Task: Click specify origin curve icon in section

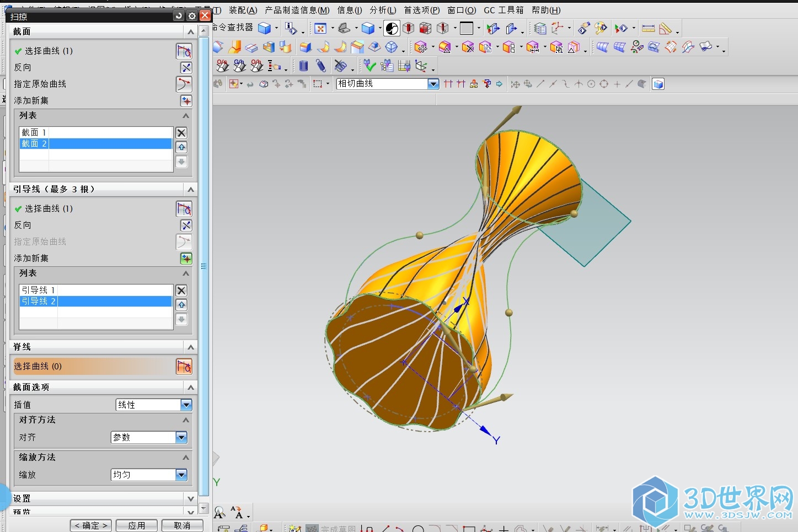Action: pos(184,84)
